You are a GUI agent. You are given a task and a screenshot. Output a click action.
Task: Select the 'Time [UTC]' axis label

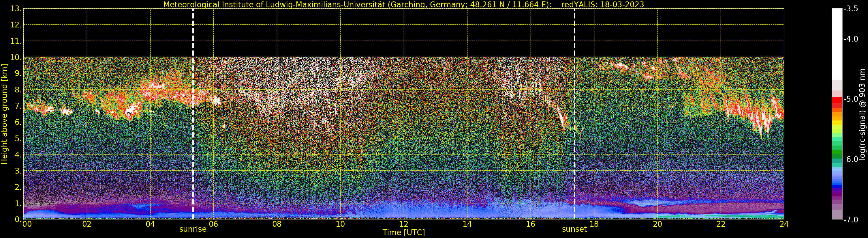click(x=404, y=232)
